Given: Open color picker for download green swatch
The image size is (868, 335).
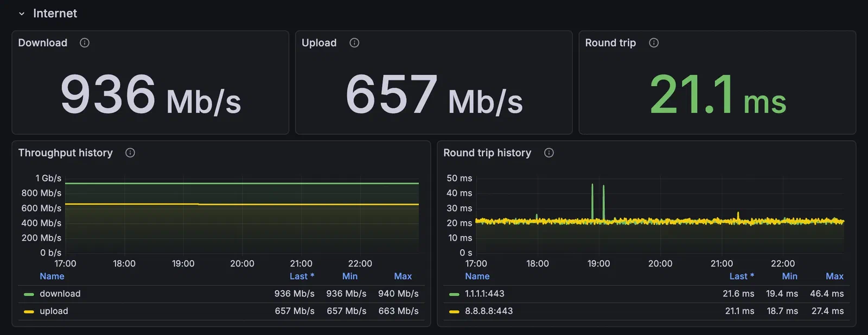Looking at the screenshot, I should (x=29, y=294).
